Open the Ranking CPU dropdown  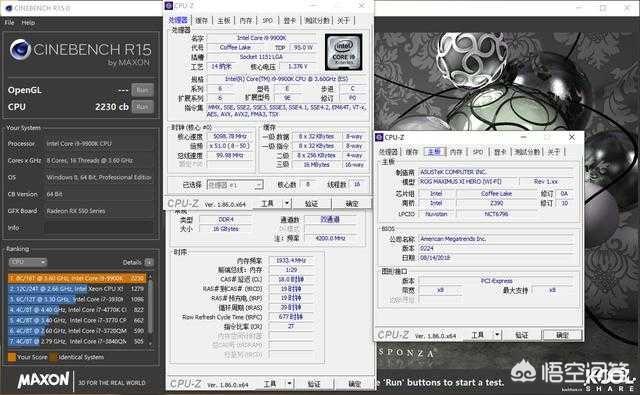pyautogui.click(x=28, y=262)
